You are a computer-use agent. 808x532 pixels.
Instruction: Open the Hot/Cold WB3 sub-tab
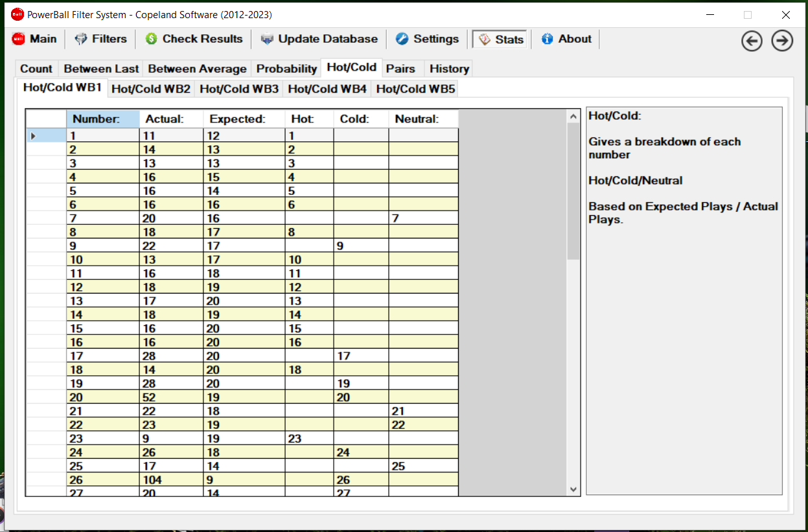point(239,89)
